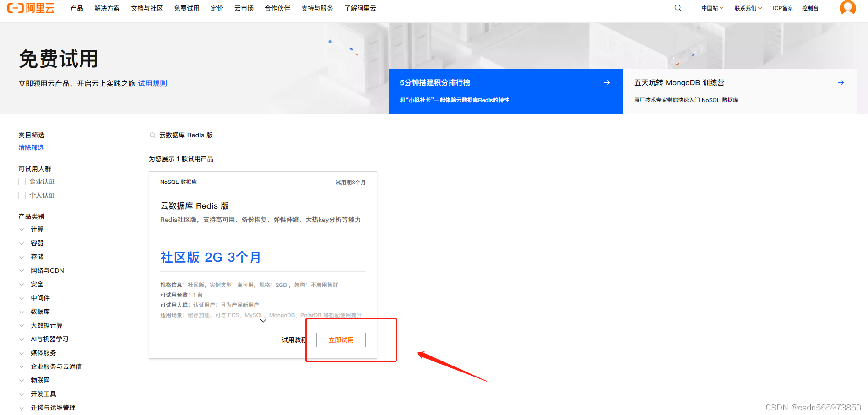Image resolution: width=868 pixels, height=415 pixels.
Task: Open the 合作伙伴 nav item
Action: (x=277, y=8)
